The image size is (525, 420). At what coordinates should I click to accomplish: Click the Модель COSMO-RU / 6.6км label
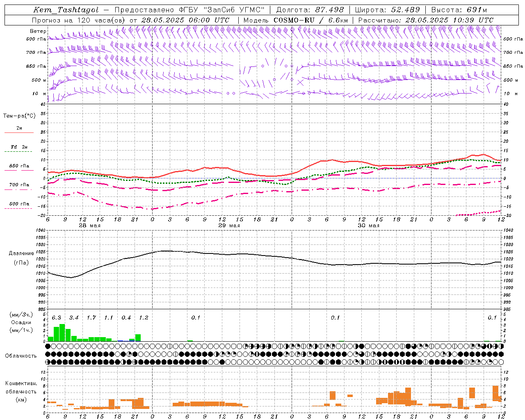(296, 20)
